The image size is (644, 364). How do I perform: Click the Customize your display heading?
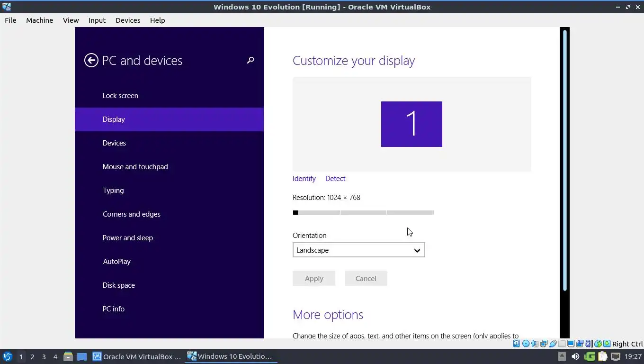[354, 61]
